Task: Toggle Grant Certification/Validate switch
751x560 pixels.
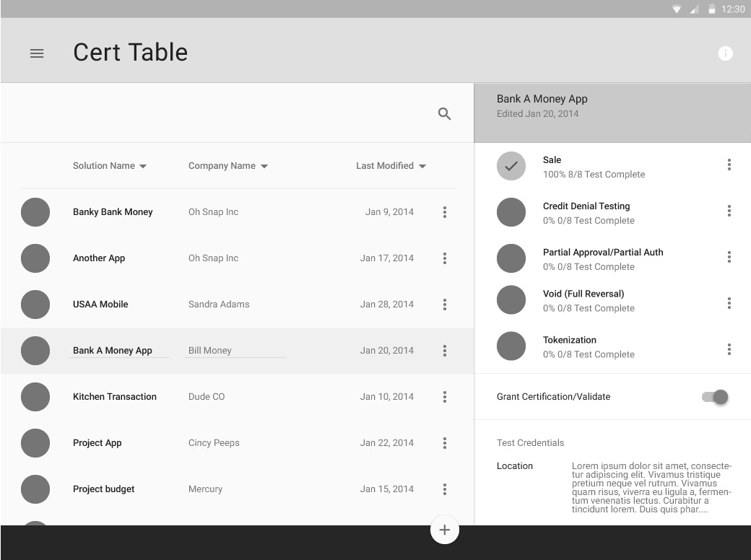Action: 716,397
